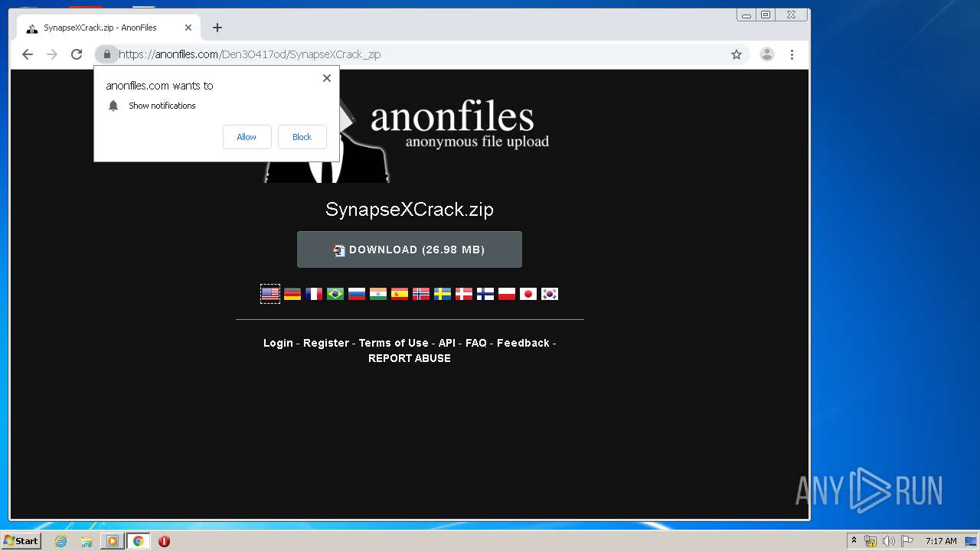Switch language to Norwegian flag
Viewport: 980px width, 551px height.
coord(421,294)
